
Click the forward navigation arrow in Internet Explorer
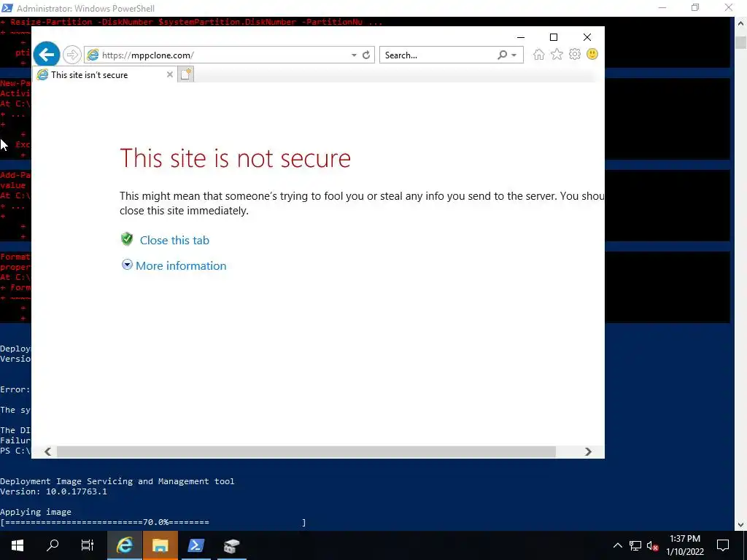coord(72,55)
